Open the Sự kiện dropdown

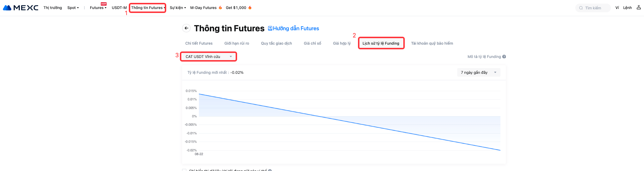pyautogui.click(x=178, y=8)
